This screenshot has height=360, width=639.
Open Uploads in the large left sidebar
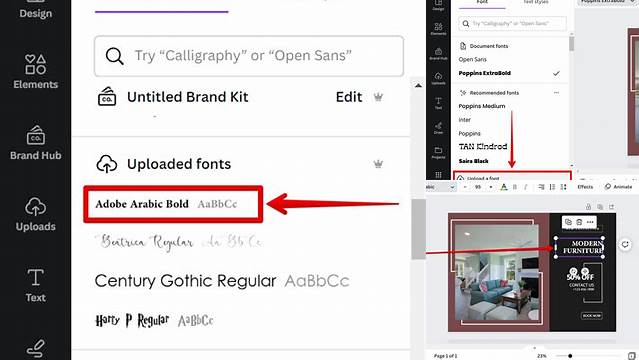coord(35,214)
